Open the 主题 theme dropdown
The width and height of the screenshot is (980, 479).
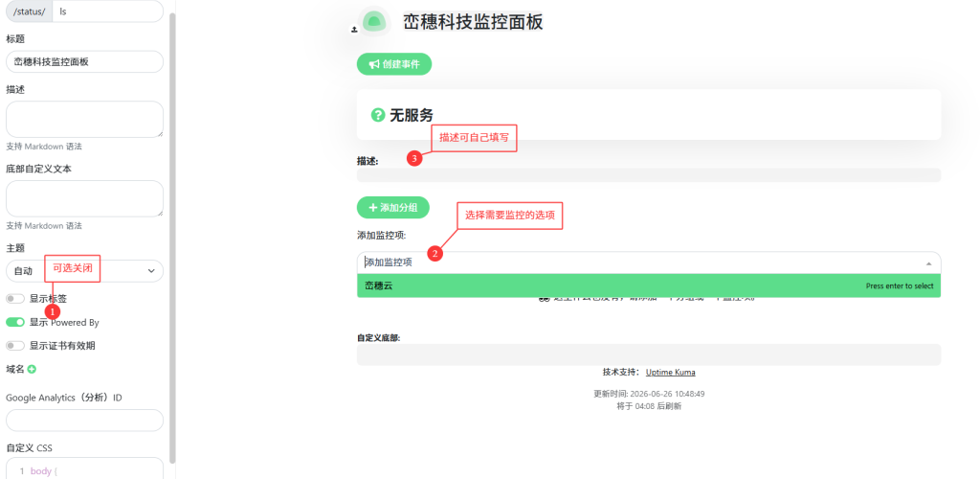84,271
